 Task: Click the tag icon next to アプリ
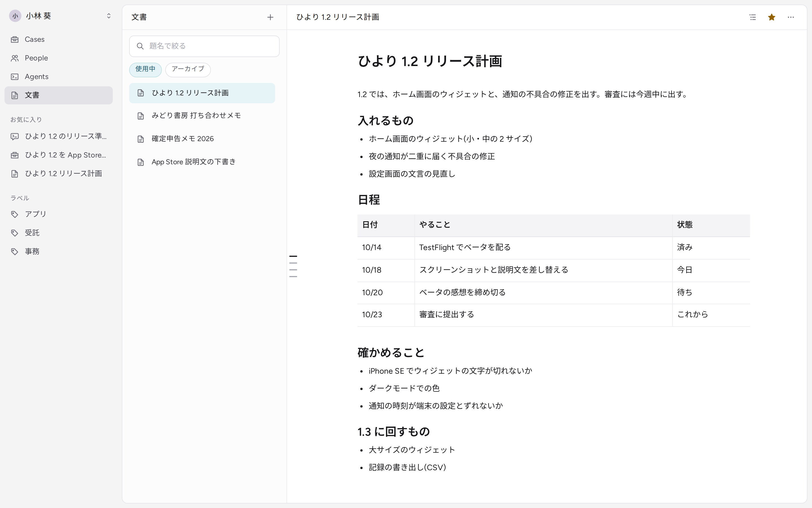coord(15,214)
